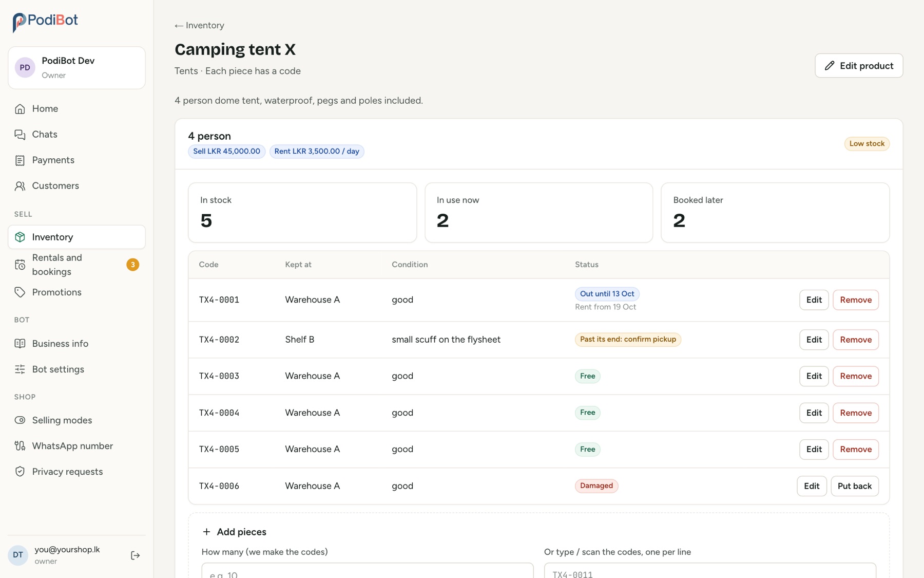Remove piece TX4-0004

click(855, 413)
